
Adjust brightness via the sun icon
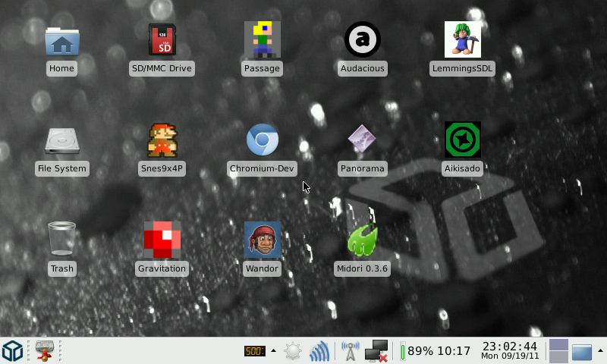click(293, 351)
